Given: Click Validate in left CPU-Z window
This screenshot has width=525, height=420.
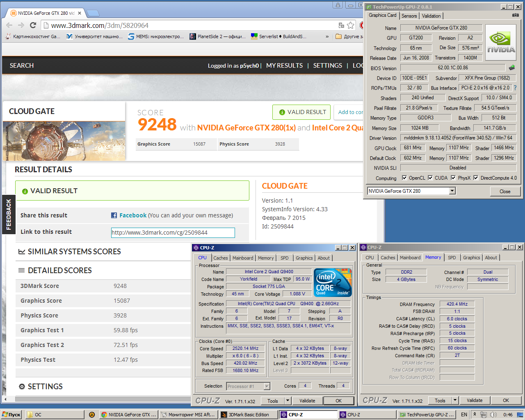Looking at the screenshot, I should click(x=307, y=401).
